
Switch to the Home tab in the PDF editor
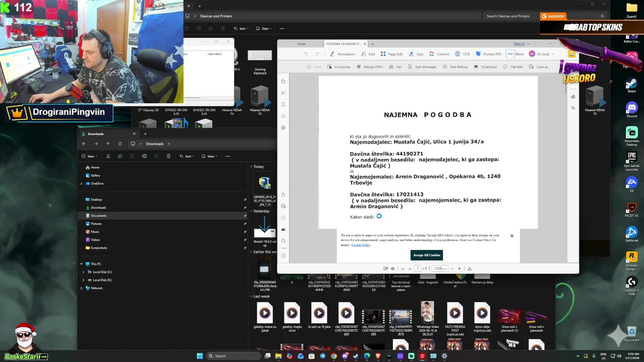[x=301, y=44]
